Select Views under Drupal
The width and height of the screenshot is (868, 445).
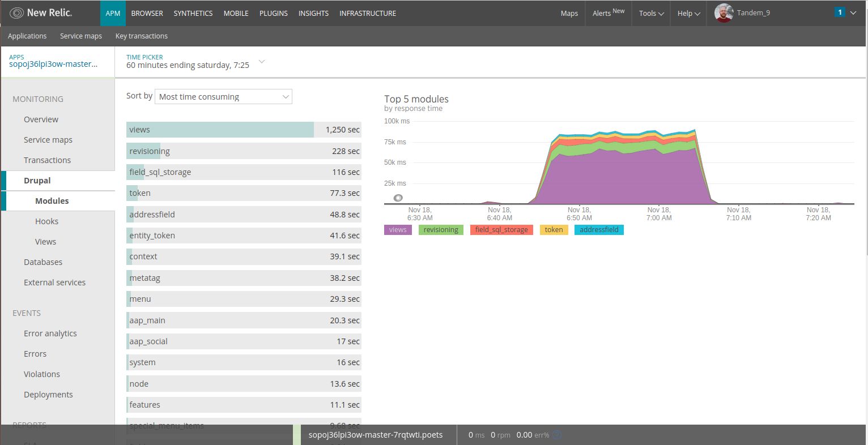[45, 242]
